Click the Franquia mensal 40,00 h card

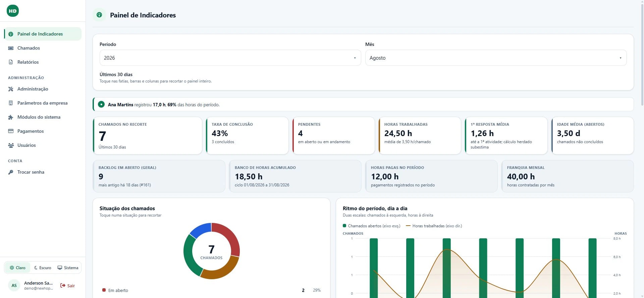568,176
